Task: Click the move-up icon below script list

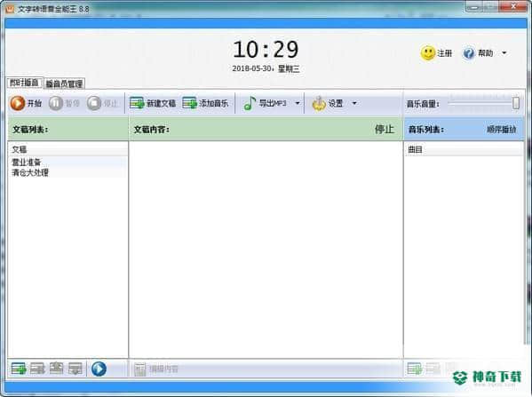Action: tap(56, 369)
